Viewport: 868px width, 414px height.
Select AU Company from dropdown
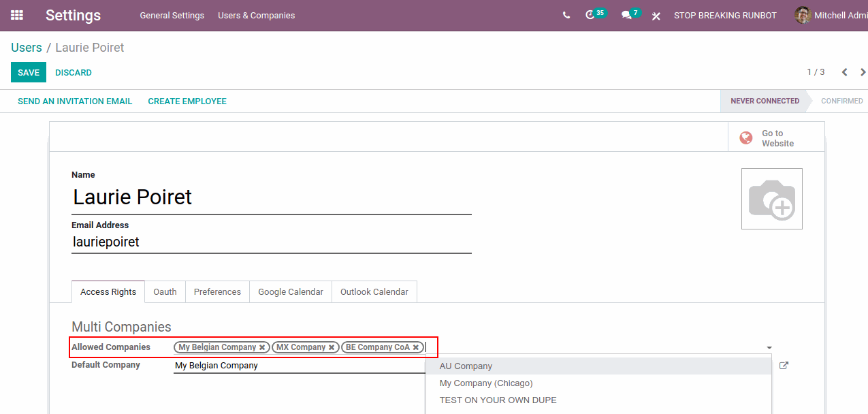pos(598,366)
